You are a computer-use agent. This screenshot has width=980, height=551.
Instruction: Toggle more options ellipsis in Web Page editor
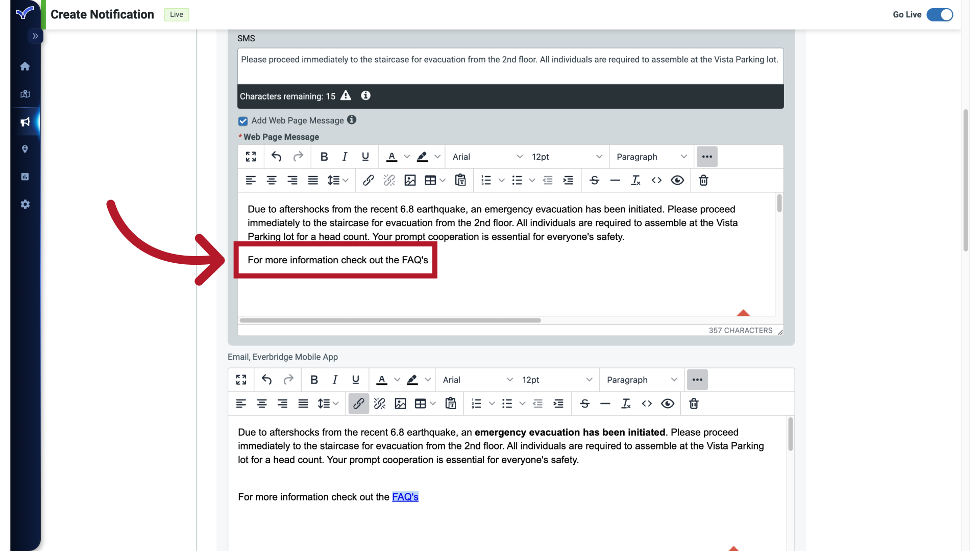click(x=707, y=157)
